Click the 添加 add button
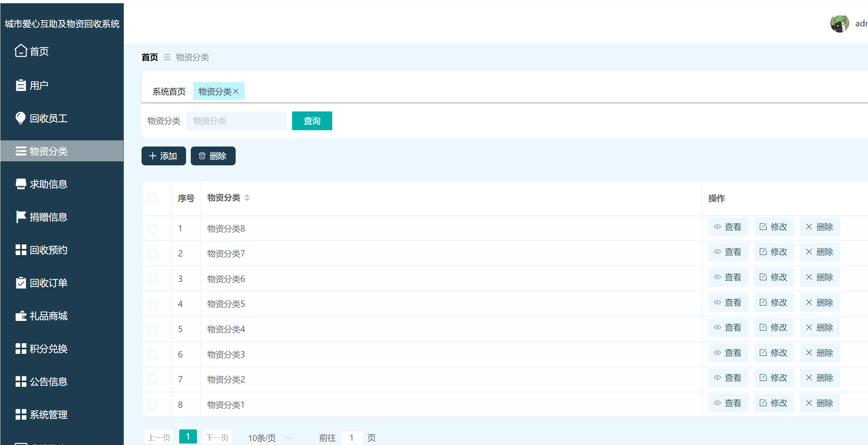This screenshot has width=868, height=445. 163,156
